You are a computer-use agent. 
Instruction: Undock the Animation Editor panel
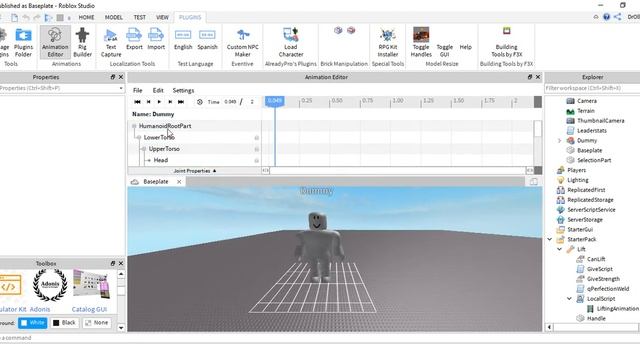[530, 77]
